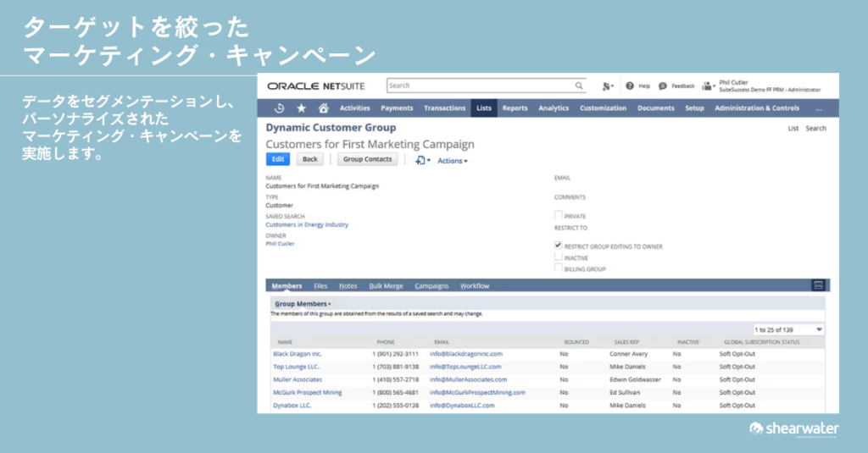The image size is (868, 453).
Task: Open the List link at top right
Action: pyautogui.click(x=793, y=129)
